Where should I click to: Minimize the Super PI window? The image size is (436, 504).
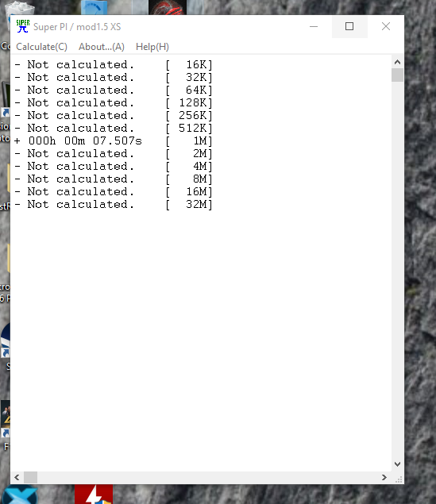pyautogui.click(x=314, y=26)
